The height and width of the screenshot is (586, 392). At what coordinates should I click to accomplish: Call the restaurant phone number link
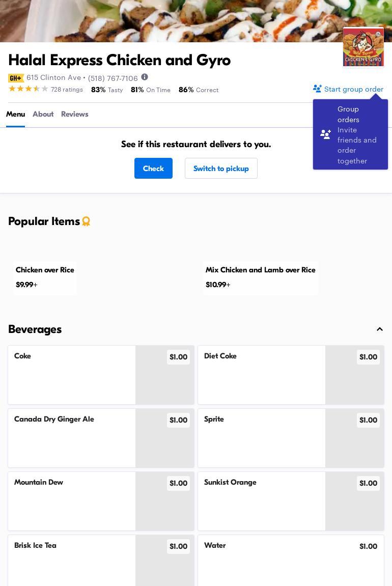click(113, 78)
